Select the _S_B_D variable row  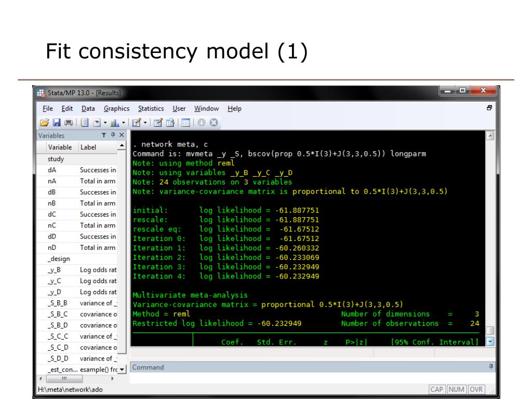click(x=77, y=325)
